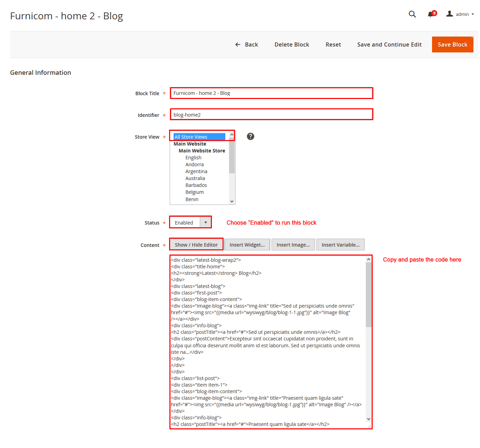Open the Status dropdown

190,222
